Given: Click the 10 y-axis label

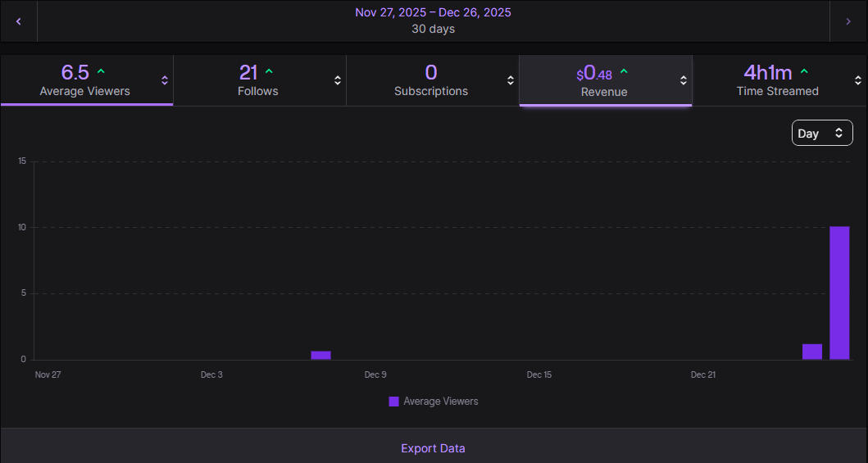Looking at the screenshot, I should click(x=22, y=227).
